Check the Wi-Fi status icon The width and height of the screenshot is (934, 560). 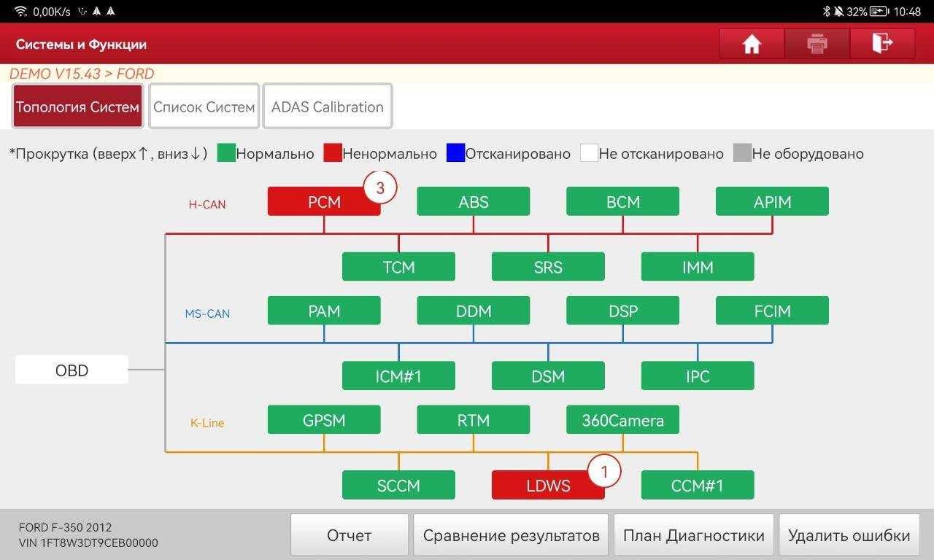click(20, 11)
